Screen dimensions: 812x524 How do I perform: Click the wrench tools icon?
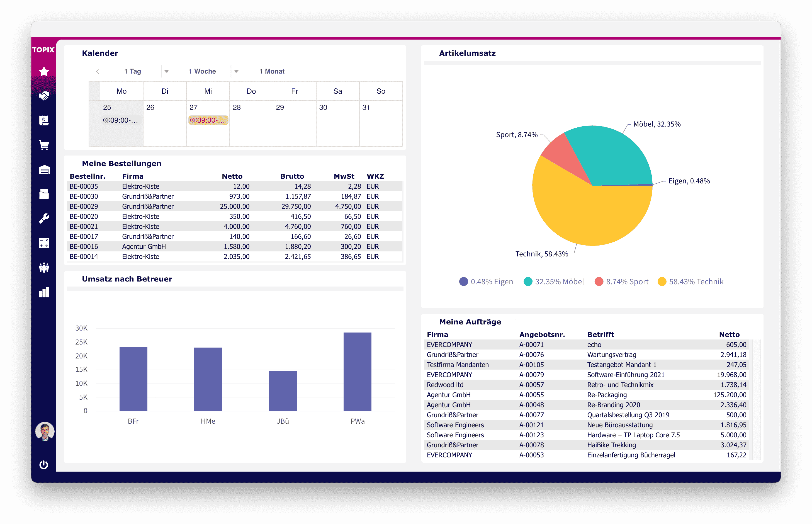tap(44, 219)
